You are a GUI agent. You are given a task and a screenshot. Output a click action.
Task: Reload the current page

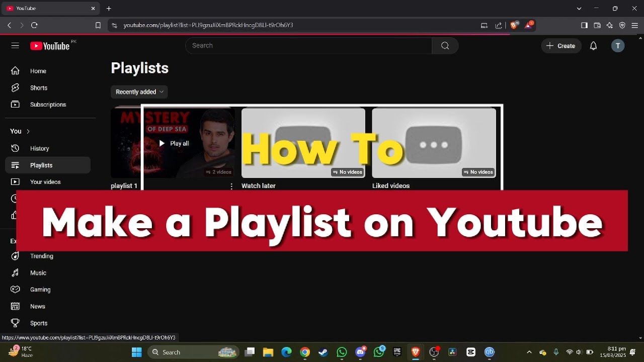click(34, 25)
